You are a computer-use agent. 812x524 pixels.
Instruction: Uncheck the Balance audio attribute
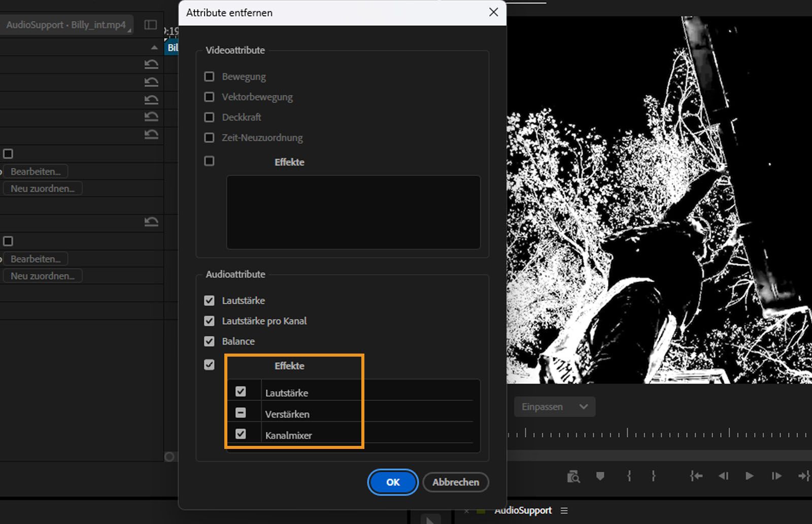coord(209,341)
